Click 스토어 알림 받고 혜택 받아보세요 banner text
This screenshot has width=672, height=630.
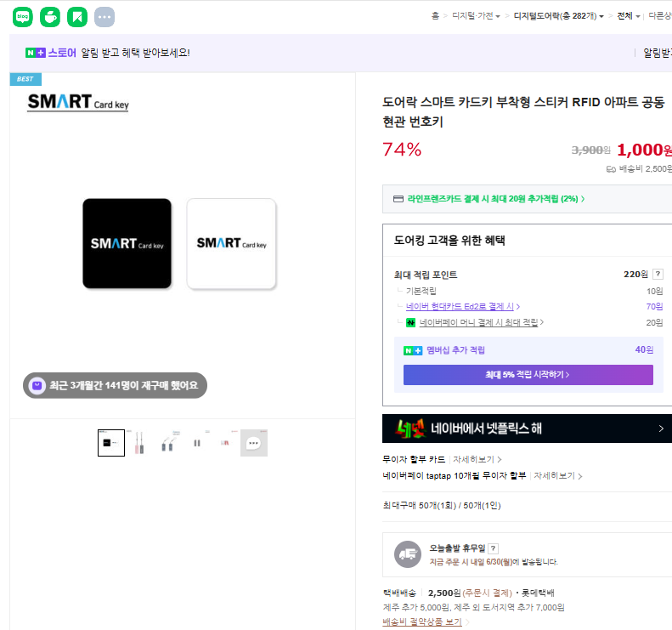coord(135,53)
